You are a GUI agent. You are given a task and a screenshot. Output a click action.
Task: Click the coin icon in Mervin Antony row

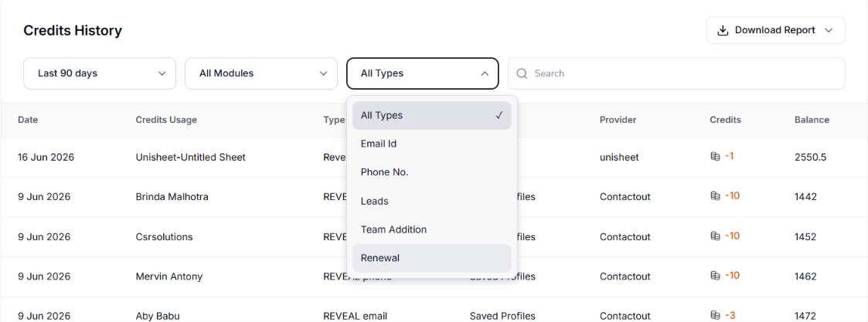coord(715,276)
